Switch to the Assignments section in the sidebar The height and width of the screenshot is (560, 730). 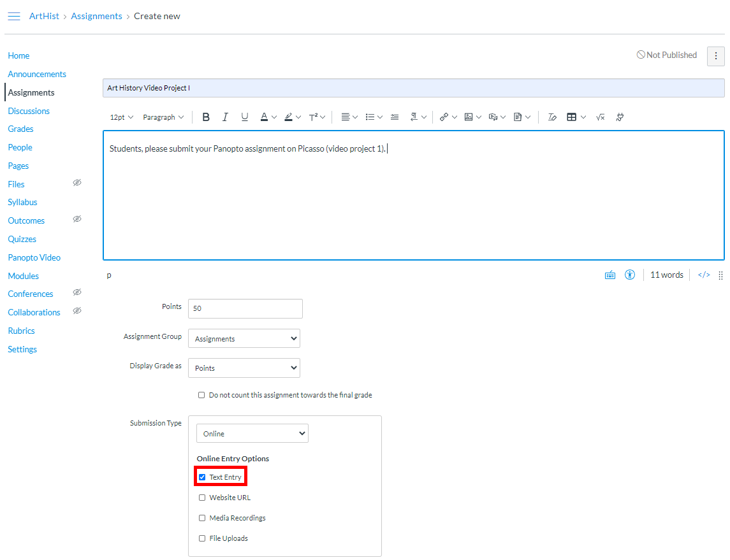tap(31, 92)
